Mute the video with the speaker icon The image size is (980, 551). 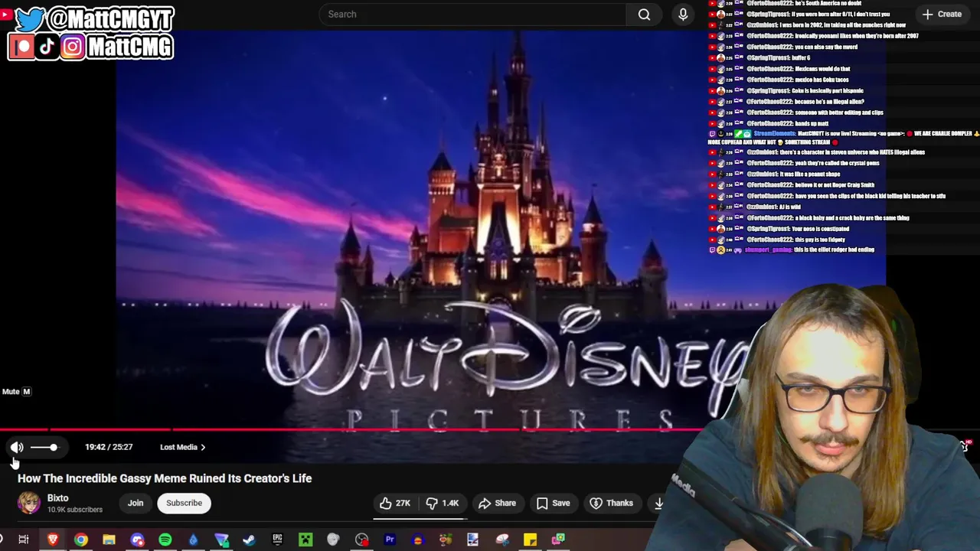17,447
